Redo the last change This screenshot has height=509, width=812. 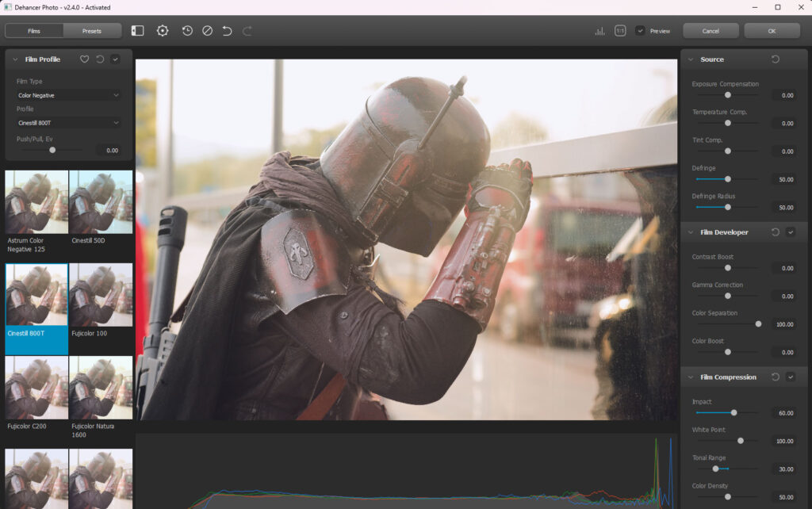[247, 31]
